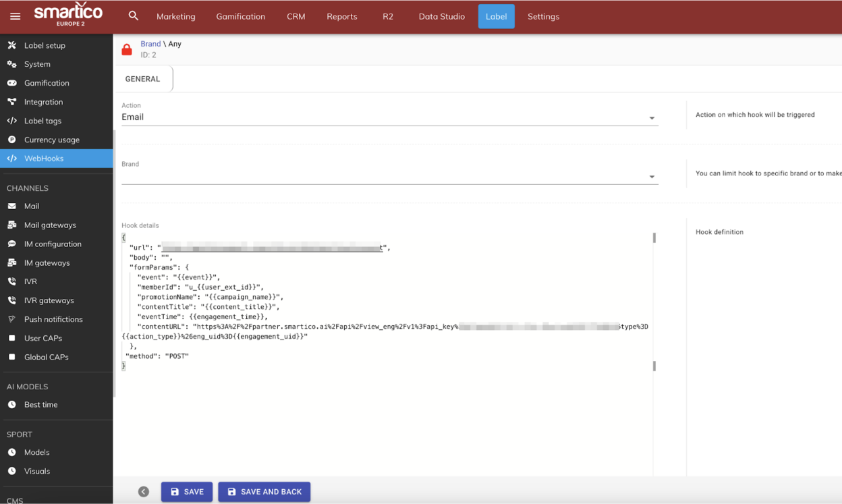Screen dimensions: 842x504
Task: Click the Best time clock icon
Action: pyautogui.click(x=12, y=405)
